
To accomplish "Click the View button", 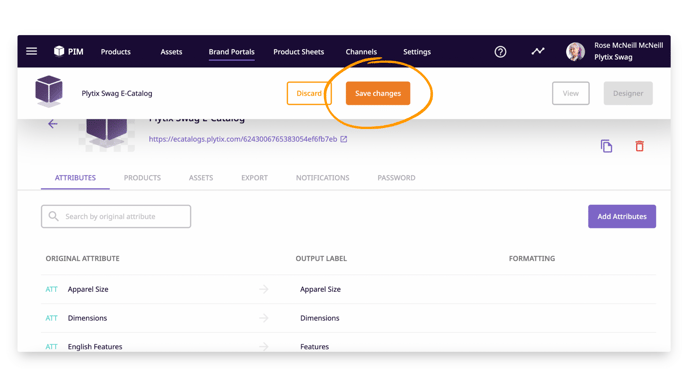I will pyautogui.click(x=570, y=93).
